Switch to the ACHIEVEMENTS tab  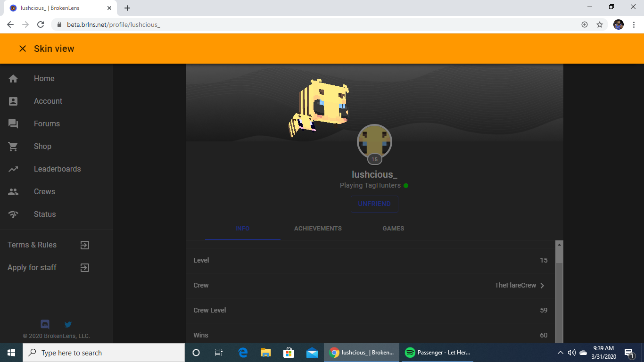[318, 229]
